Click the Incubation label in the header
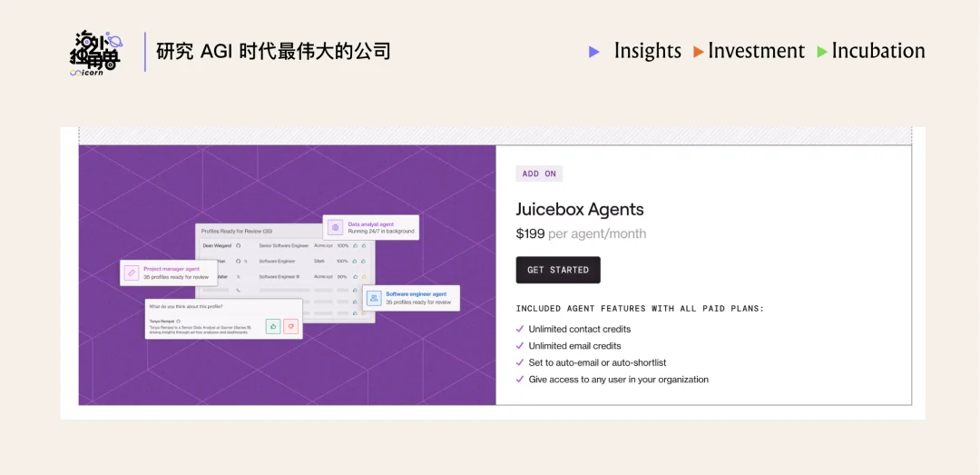Screen dimensions: 980x475 pos(878,52)
